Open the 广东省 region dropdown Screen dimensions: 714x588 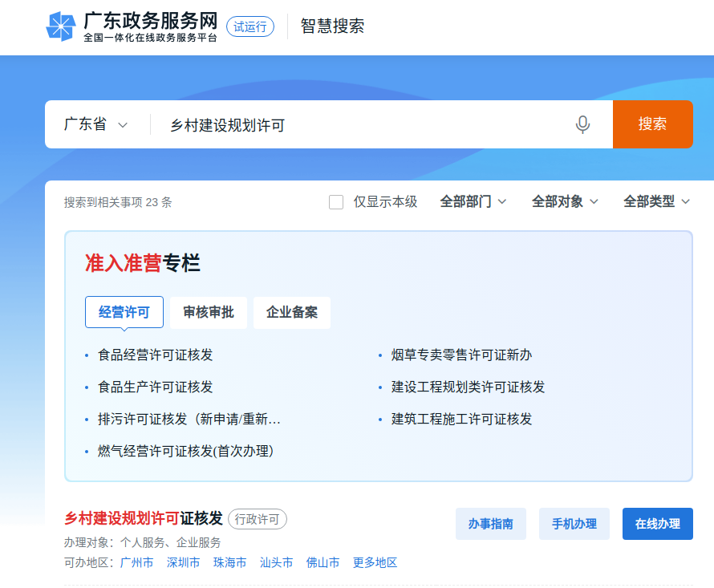(x=95, y=124)
